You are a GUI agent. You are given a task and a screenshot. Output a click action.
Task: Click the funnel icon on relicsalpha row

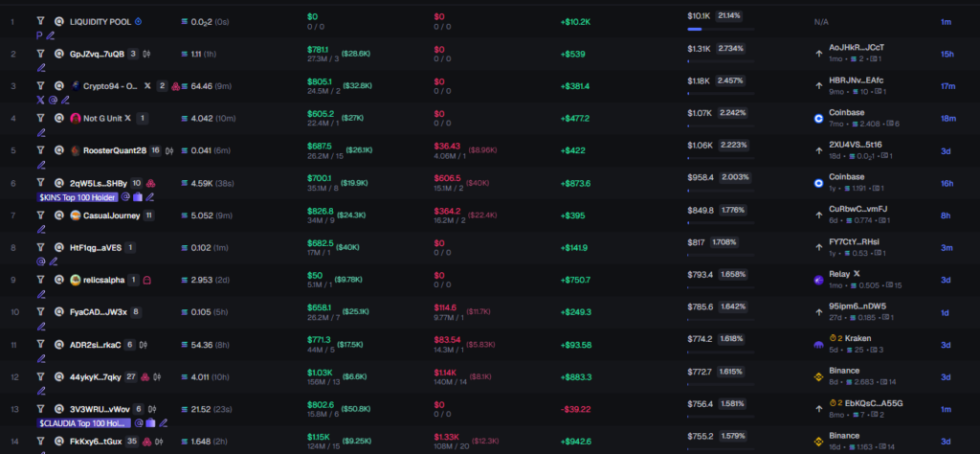(40, 280)
